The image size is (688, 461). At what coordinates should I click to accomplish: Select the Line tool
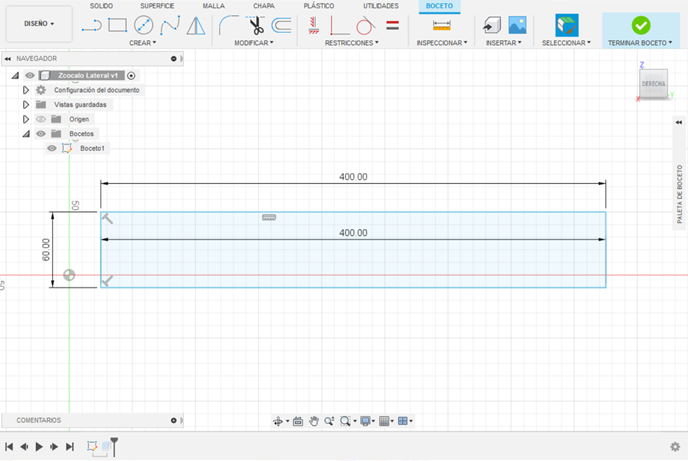click(x=91, y=26)
